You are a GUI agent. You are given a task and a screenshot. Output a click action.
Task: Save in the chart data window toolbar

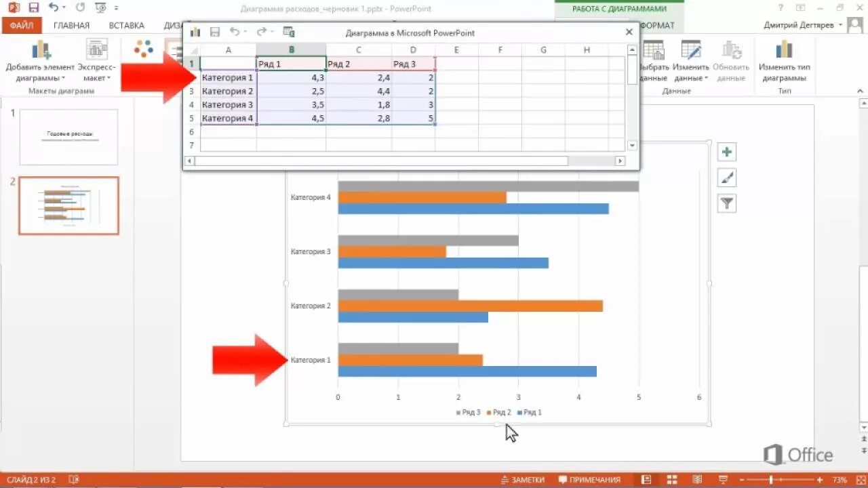click(x=215, y=32)
